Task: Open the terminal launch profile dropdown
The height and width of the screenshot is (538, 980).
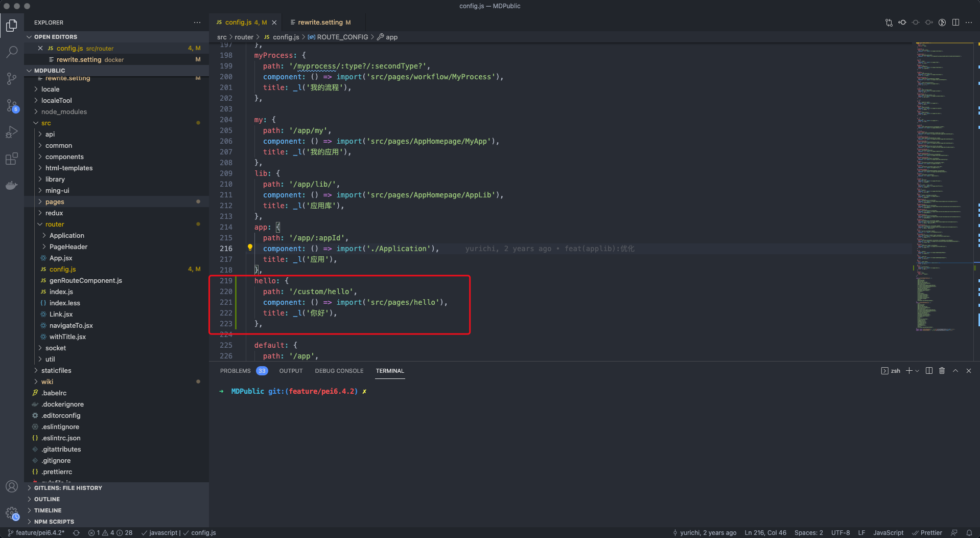Action: click(x=917, y=371)
